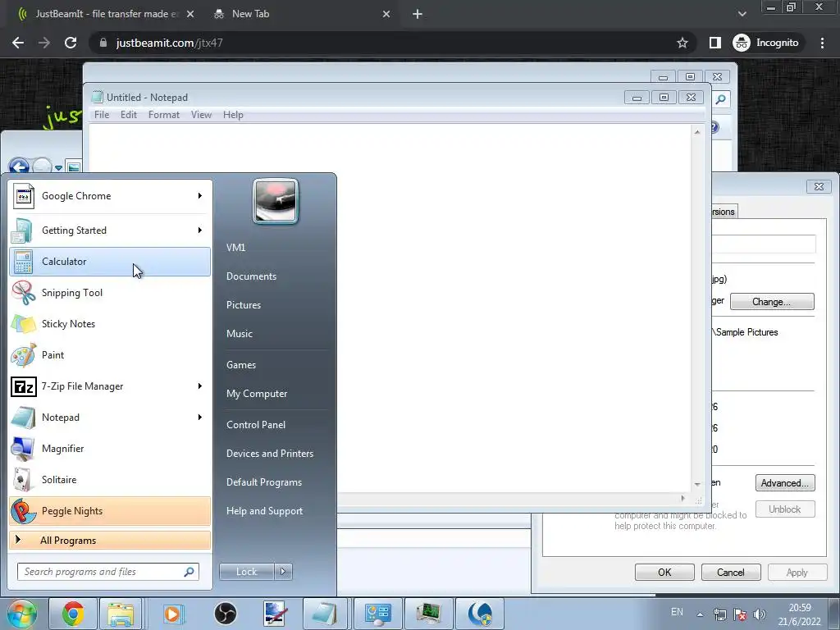Open Default Programs

(264, 482)
